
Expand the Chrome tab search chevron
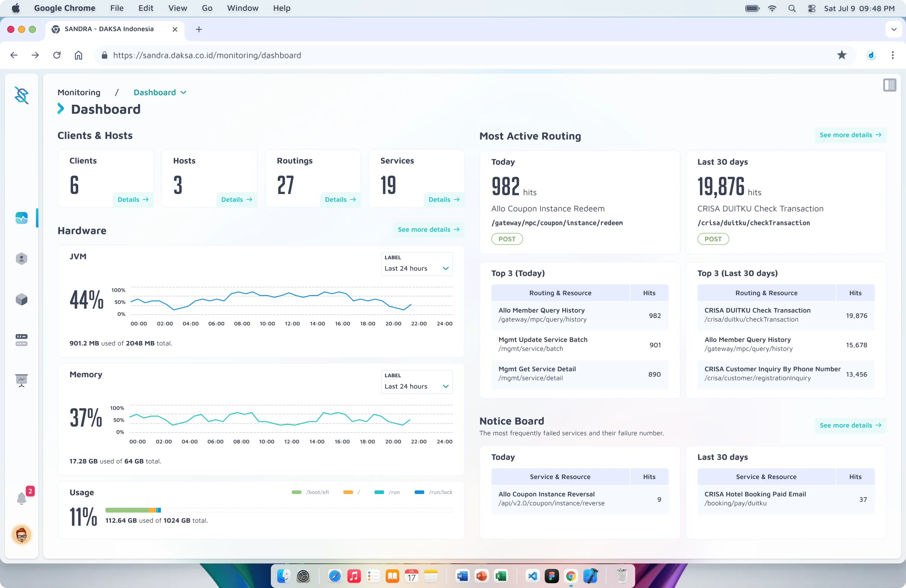click(x=893, y=29)
